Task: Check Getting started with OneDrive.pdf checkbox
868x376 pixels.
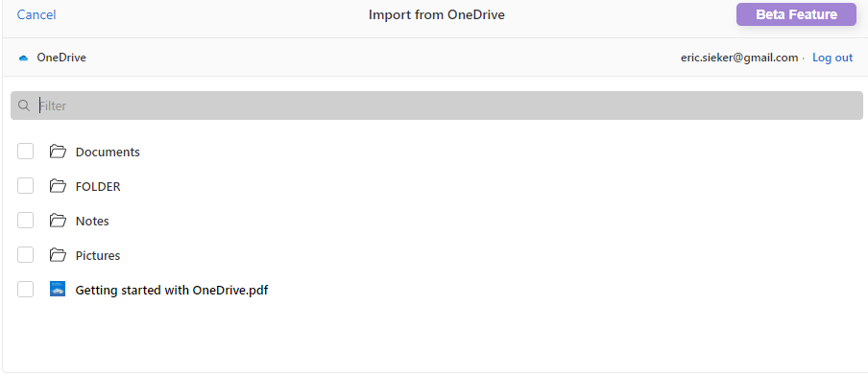Action: (26, 289)
